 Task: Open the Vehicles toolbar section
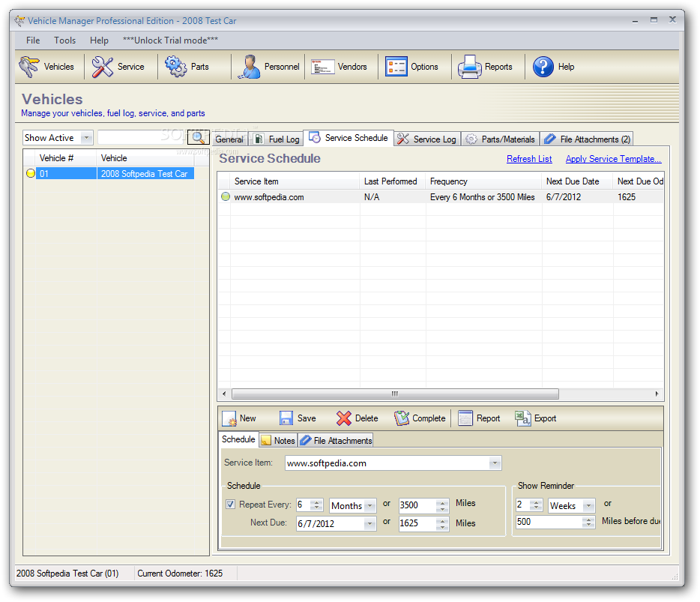tap(46, 67)
